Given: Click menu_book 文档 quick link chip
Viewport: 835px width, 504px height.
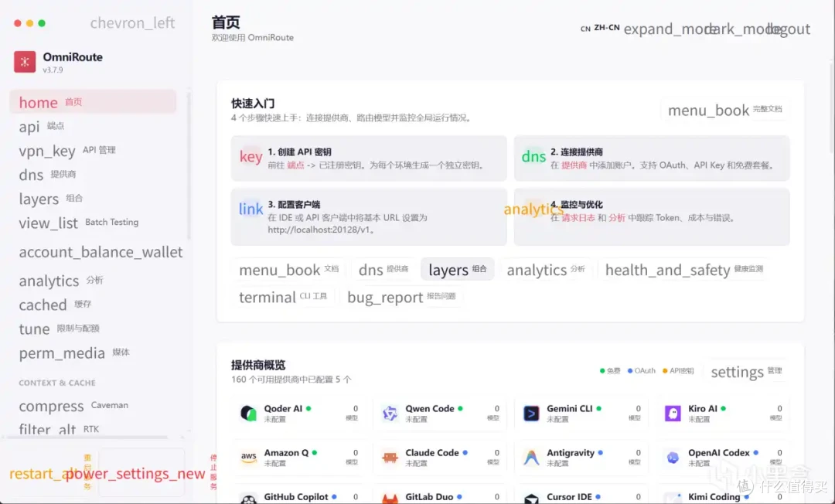Looking at the screenshot, I should pos(288,269).
